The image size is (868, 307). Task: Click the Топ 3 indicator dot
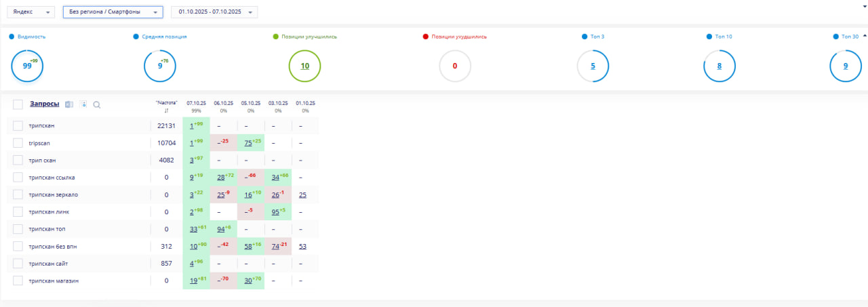pyautogui.click(x=585, y=37)
